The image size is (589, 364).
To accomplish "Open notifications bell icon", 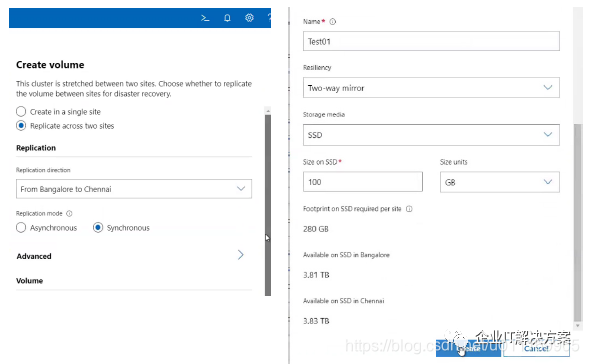I will coord(227,18).
